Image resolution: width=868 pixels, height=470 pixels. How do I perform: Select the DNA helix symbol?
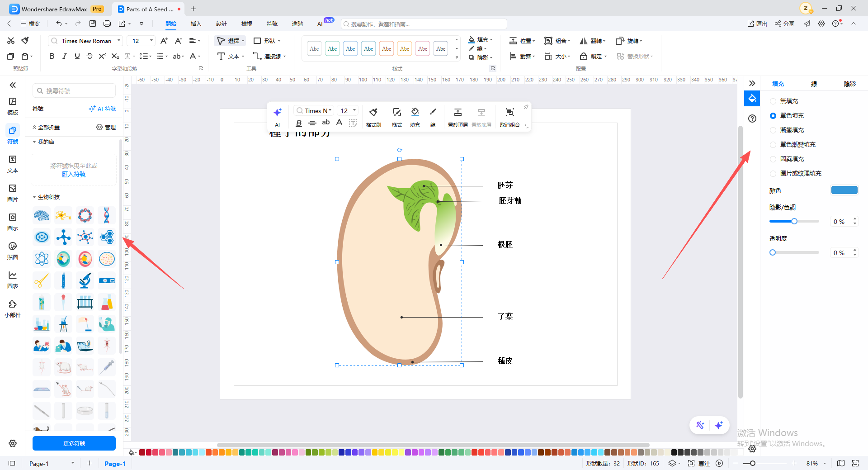coord(107,215)
